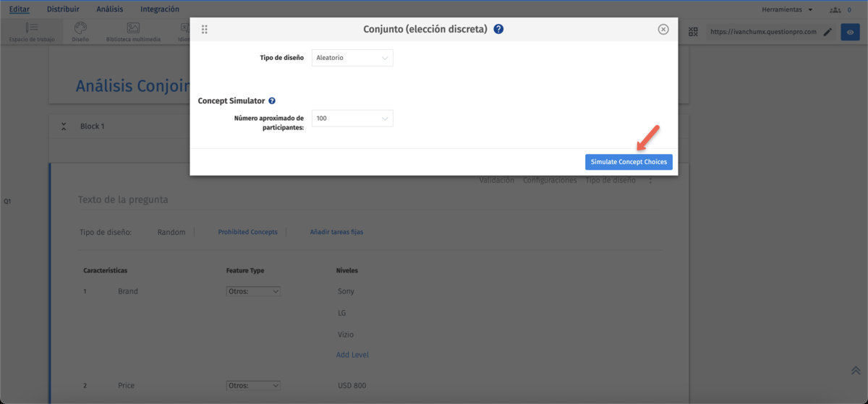The width and height of the screenshot is (868, 404).
Task: Open the Número aproximado de participantes dropdown
Action: coord(352,118)
